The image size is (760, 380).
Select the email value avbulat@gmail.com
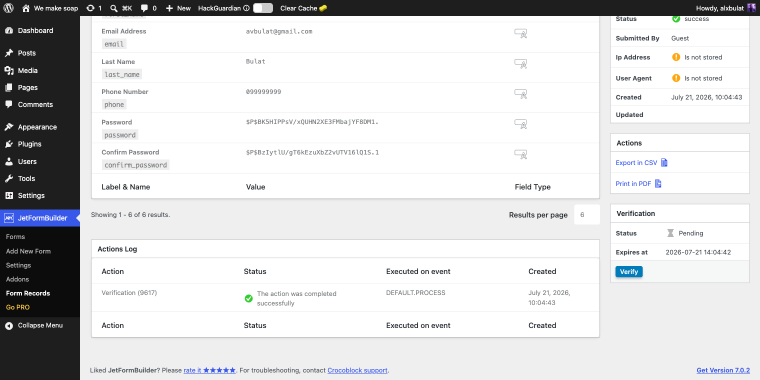coord(279,31)
